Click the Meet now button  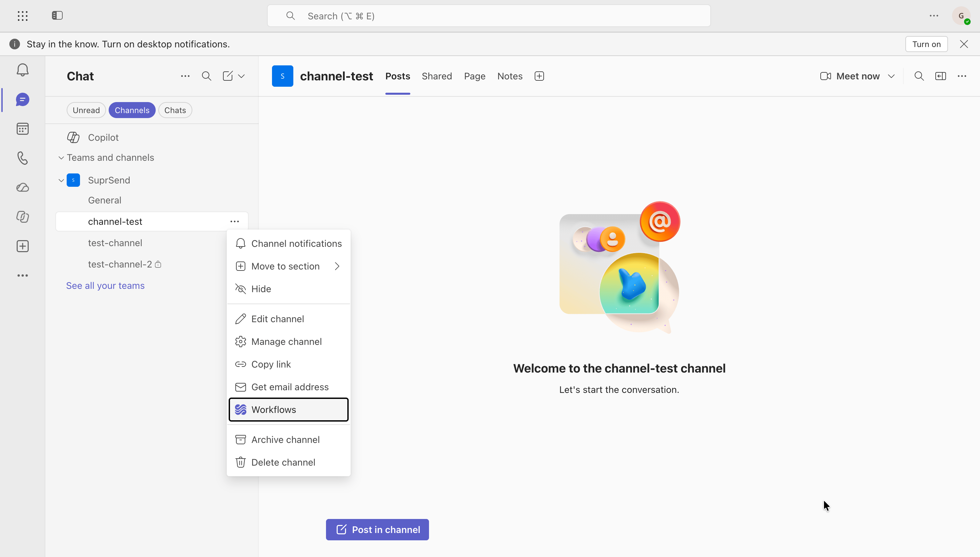850,76
